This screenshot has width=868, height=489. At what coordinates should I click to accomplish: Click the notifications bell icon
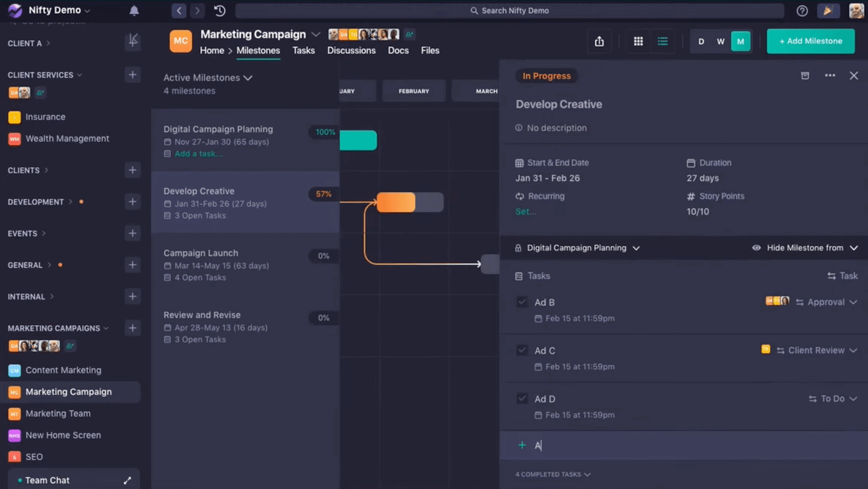pos(134,10)
